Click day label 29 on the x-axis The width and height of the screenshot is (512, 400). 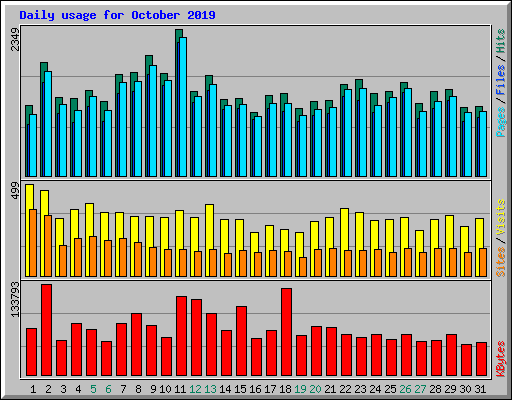click(x=450, y=389)
